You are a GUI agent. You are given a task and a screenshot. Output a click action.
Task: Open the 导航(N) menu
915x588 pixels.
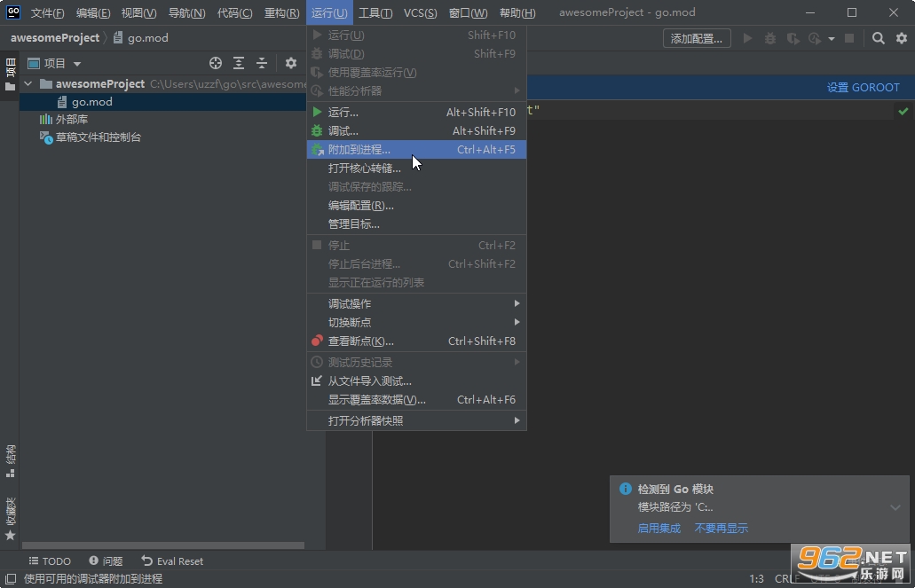[x=186, y=12]
